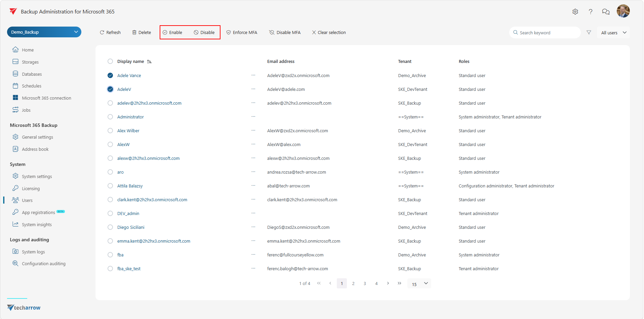This screenshot has height=319, width=644.
Task: Open the help question mark icon
Action: point(591,11)
